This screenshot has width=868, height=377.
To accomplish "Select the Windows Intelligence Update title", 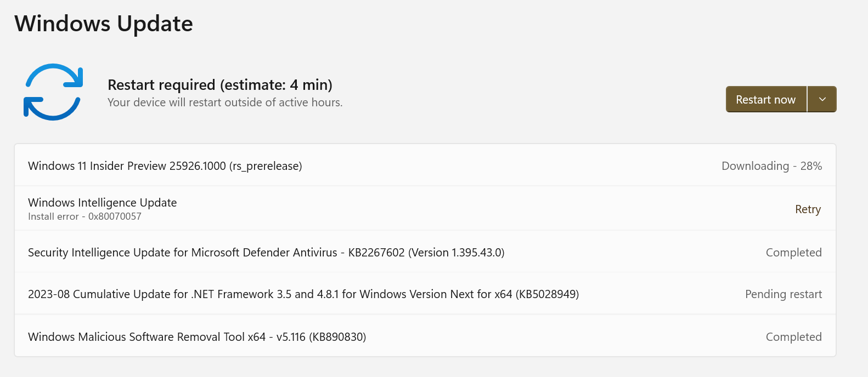I will 103,203.
